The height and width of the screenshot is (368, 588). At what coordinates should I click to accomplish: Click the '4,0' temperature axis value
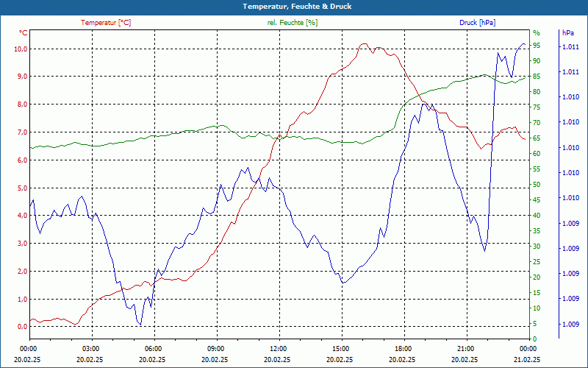click(x=22, y=215)
